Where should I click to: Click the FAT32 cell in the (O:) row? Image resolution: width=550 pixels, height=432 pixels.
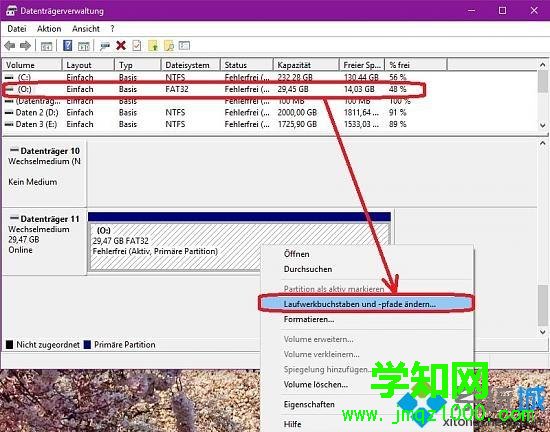[177, 89]
